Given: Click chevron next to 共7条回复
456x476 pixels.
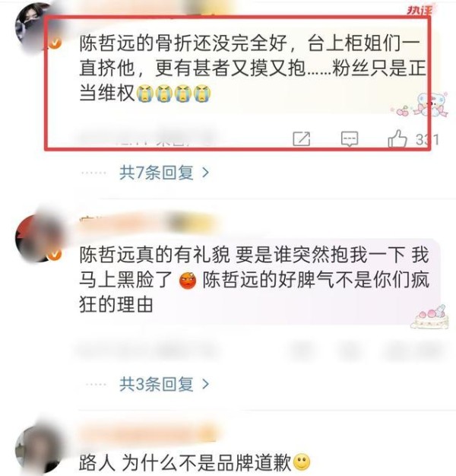Looking at the screenshot, I should (206, 173).
